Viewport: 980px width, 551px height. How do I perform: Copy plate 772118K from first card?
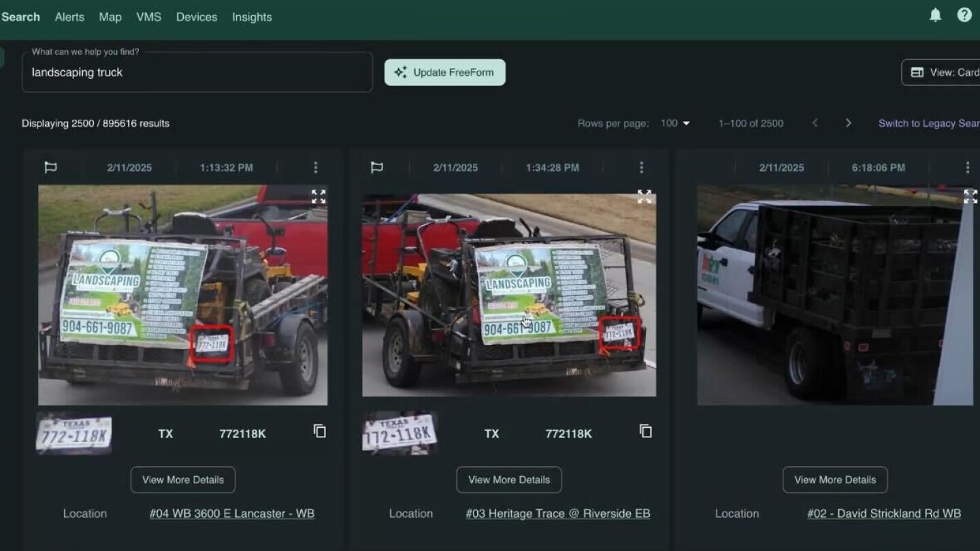pyautogui.click(x=319, y=431)
